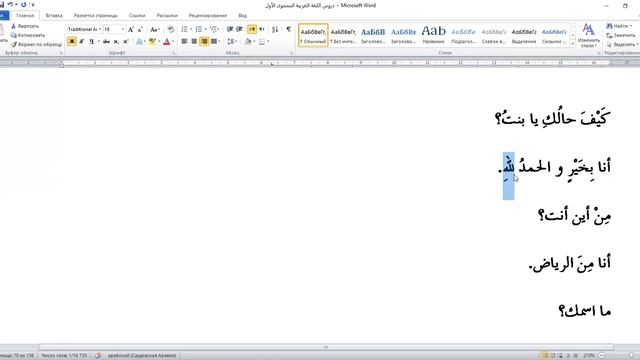Apply Superscript formatting

(x=126, y=42)
